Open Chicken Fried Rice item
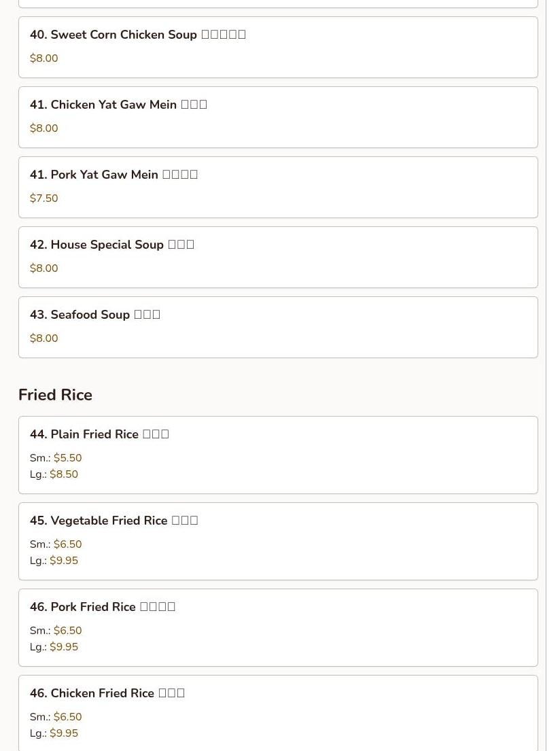The width and height of the screenshot is (560, 751). click(x=277, y=712)
